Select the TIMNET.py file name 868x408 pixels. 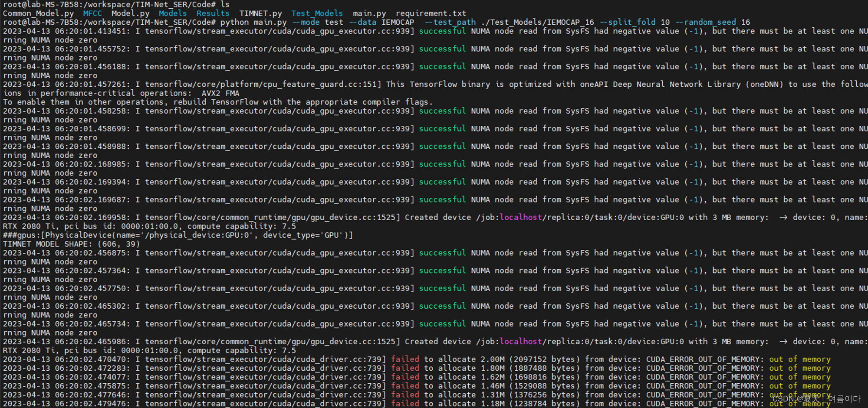click(260, 13)
